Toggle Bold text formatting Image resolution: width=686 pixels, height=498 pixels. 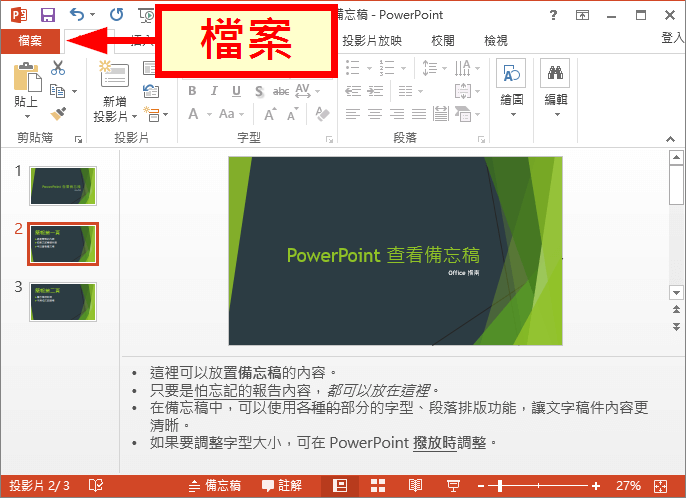click(192, 91)
